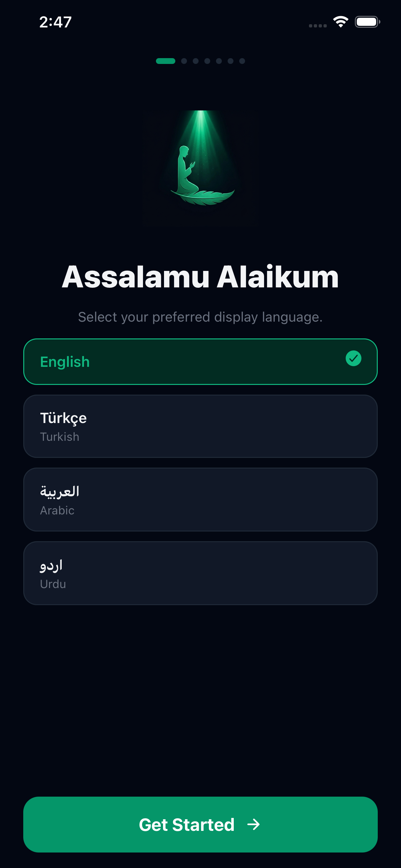The height and width of the screenshot is (868, 401).
Task: Tap the cellular signal dots icon
Action: click(x=318, y=26)
